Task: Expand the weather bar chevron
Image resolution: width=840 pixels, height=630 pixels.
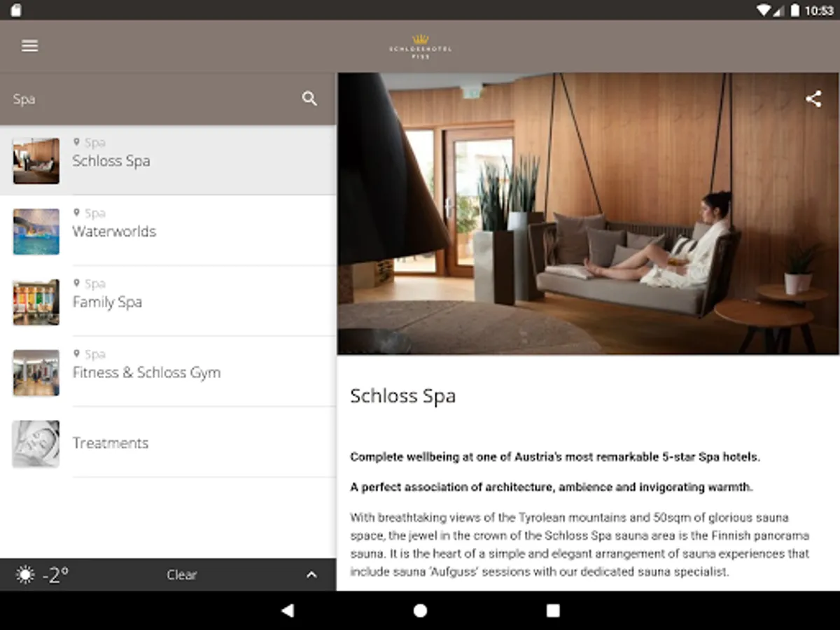Action: 311,575
